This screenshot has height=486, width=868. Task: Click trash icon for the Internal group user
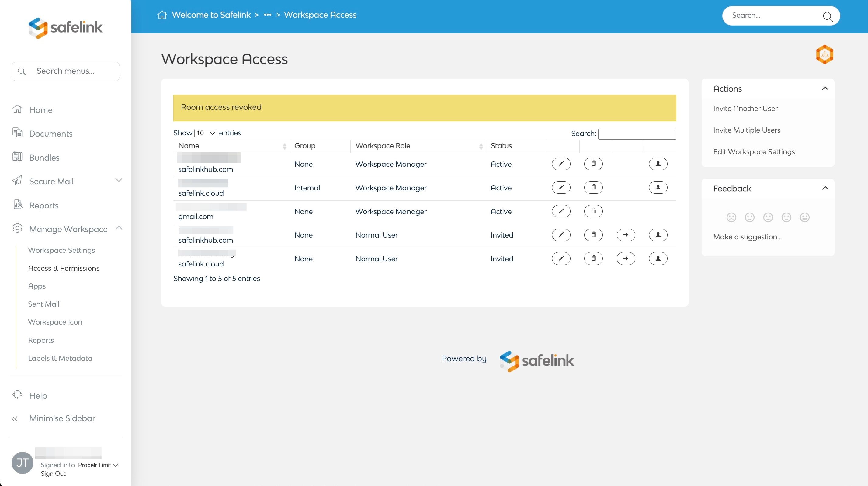click(593, 187)
